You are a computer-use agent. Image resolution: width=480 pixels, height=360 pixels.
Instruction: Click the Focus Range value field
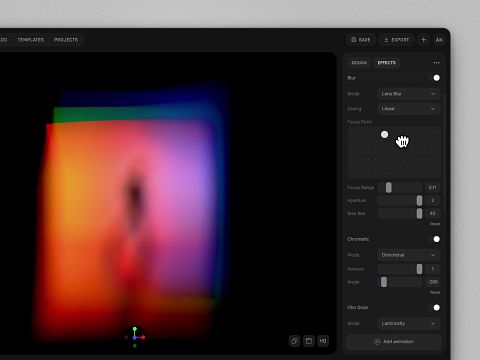[x=432, y=187]
